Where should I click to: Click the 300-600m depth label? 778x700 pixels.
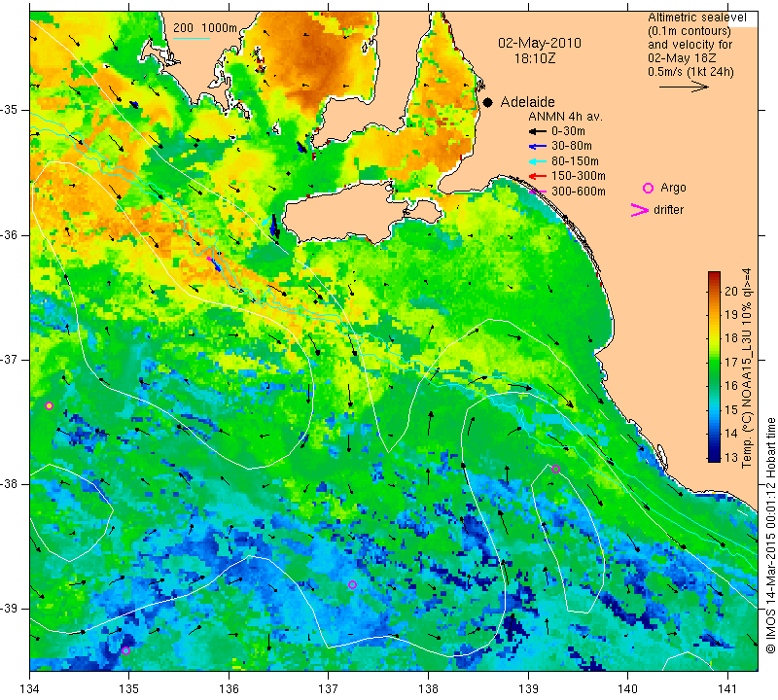[579, 192]
